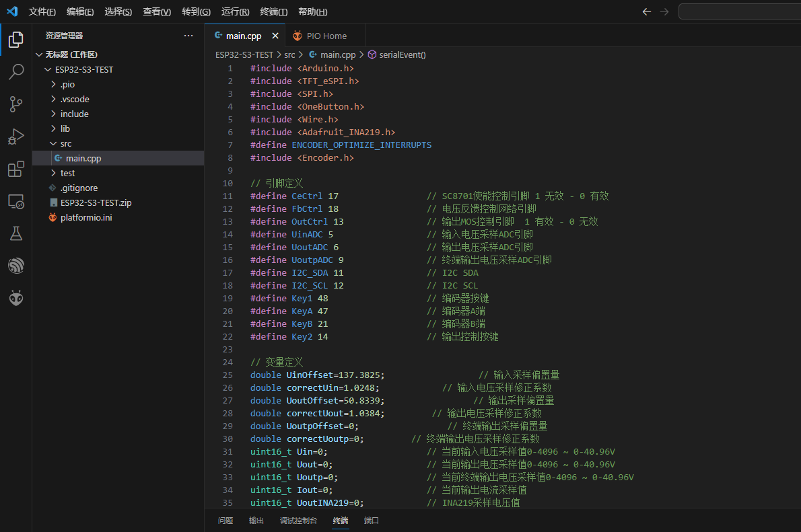Click the VS Code logo icon
The image size is (801, 532).
pos(12,11)
